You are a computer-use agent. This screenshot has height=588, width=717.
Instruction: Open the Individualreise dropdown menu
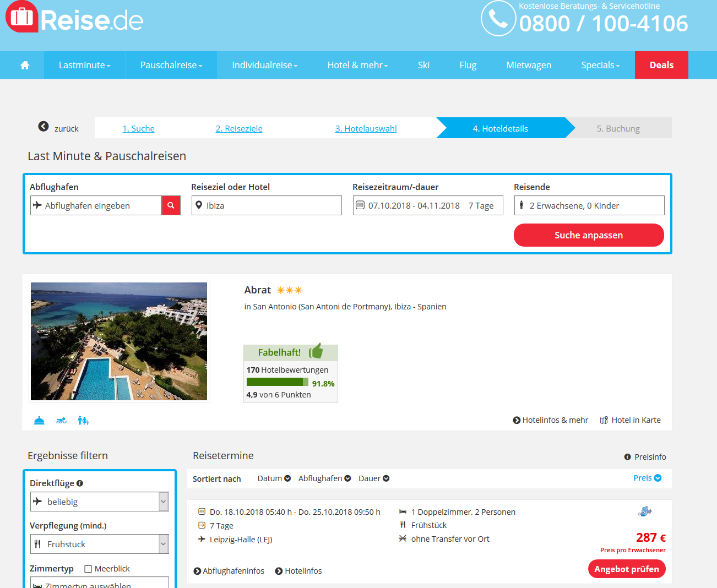265,65
